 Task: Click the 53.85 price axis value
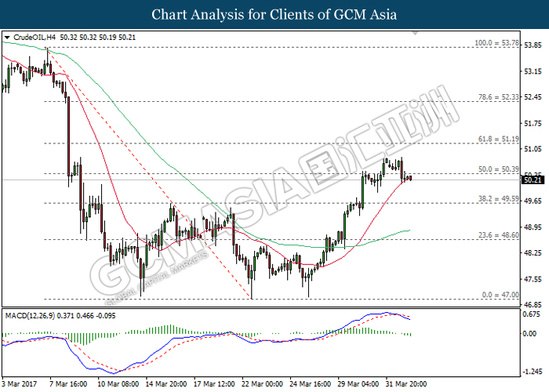pos(533,45)
